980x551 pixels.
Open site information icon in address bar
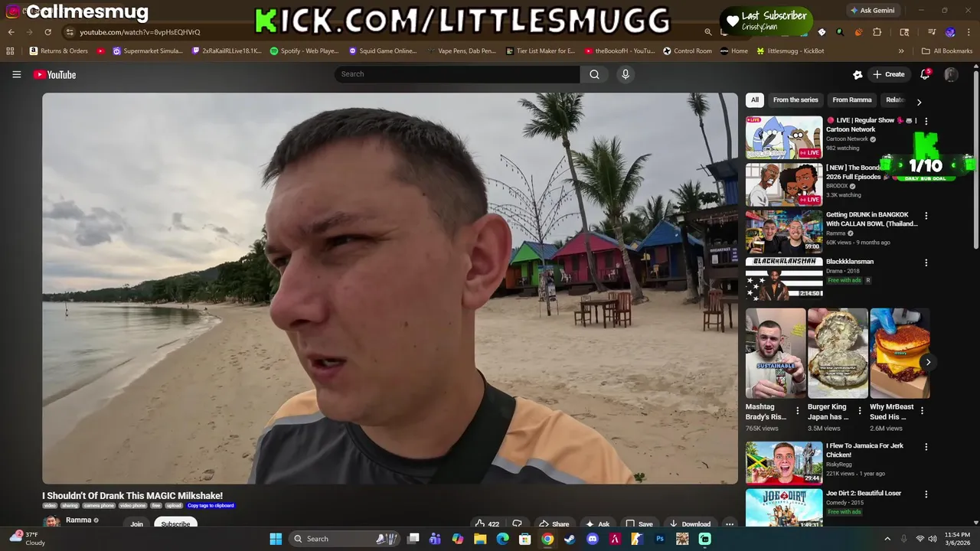click(x=70, y=32)
